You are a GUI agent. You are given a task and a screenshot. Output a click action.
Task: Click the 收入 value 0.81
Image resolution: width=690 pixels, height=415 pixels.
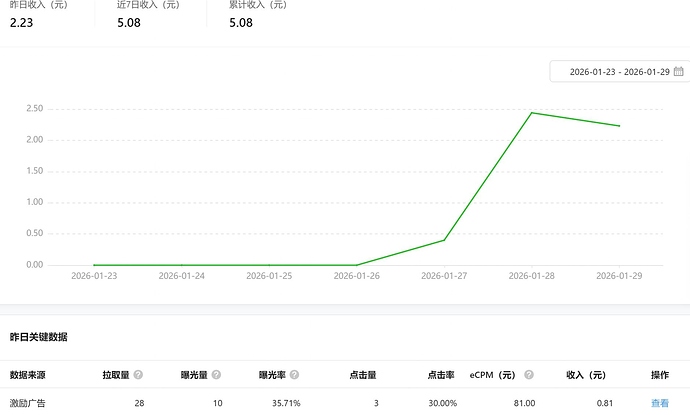coord(605,403)
